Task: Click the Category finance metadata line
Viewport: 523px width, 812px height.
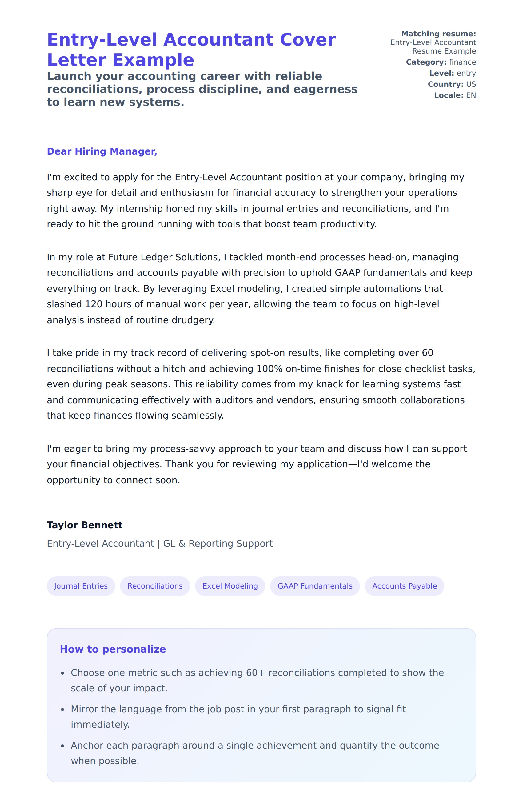Action: tap(441, 62)
